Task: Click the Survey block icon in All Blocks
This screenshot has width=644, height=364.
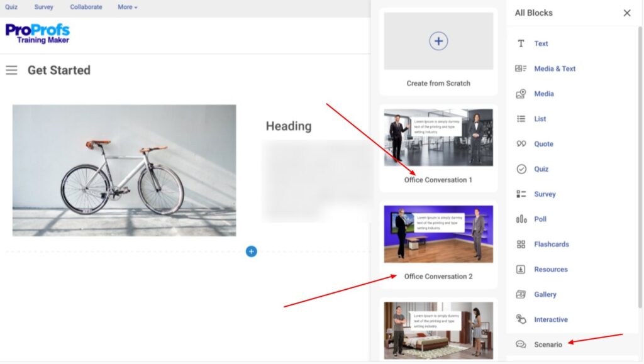Action: coord(521,194)
